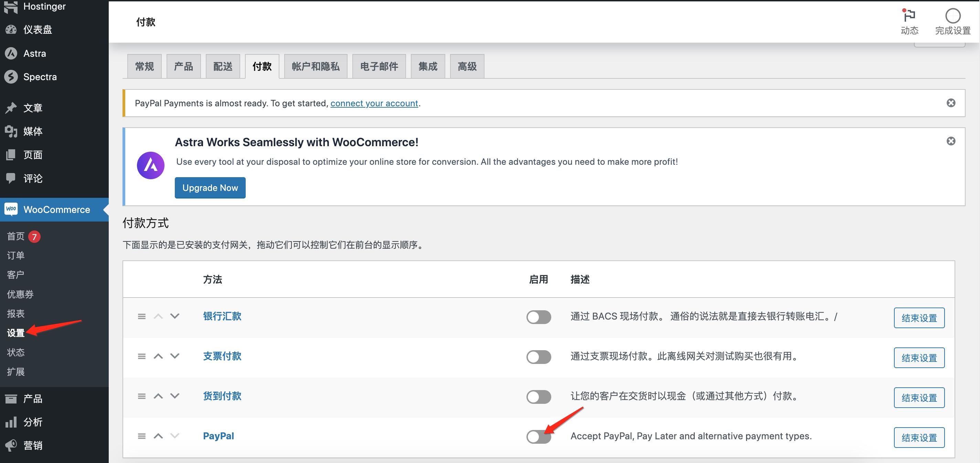Dismiss the PayPal Payments notice
The width and height of the screenshot is (980, 463).
(x=951, y=103)
